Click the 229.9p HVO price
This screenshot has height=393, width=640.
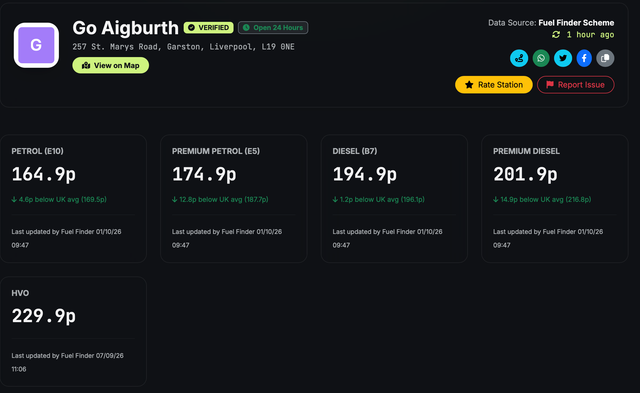tap(44, 316)
